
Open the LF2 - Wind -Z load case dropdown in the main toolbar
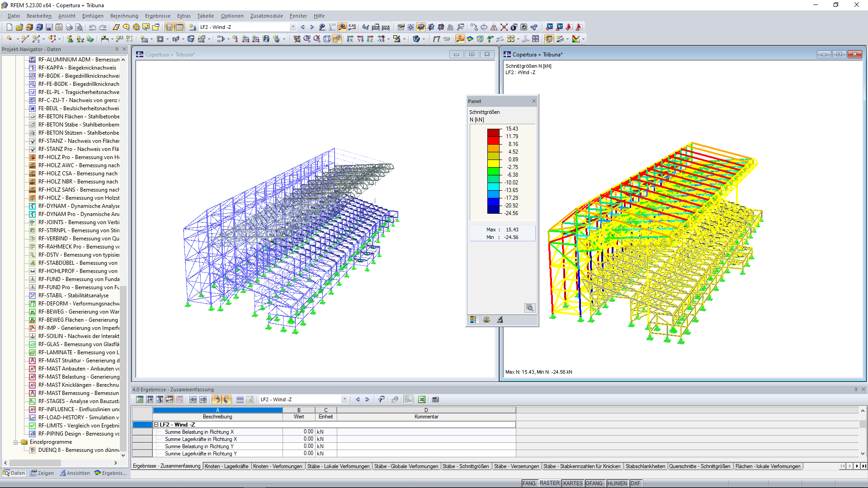pos(293,27)
